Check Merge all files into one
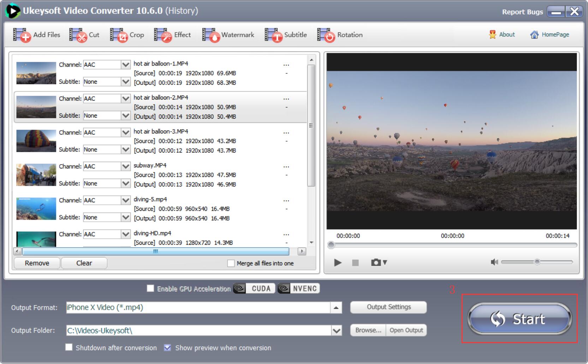The width and height of the screenshot is (588, 364). (231, 263)
